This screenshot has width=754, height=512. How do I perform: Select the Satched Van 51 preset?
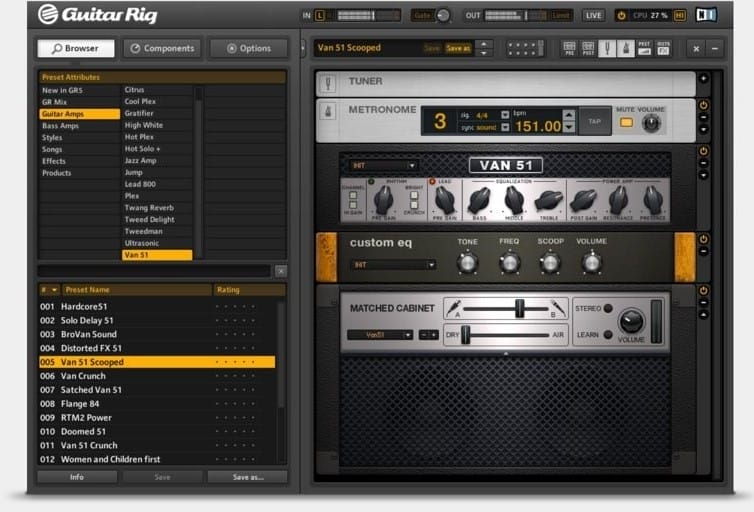tap(157, 390)
